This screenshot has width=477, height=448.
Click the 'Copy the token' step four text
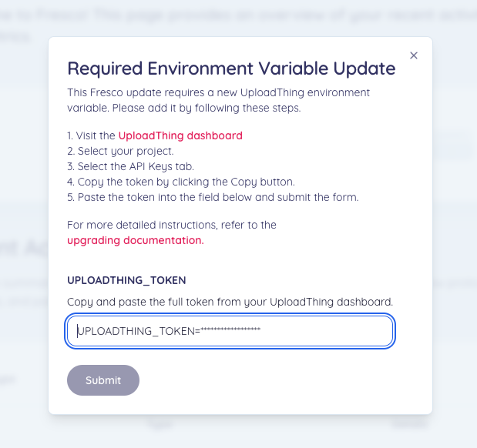point(180,182)
